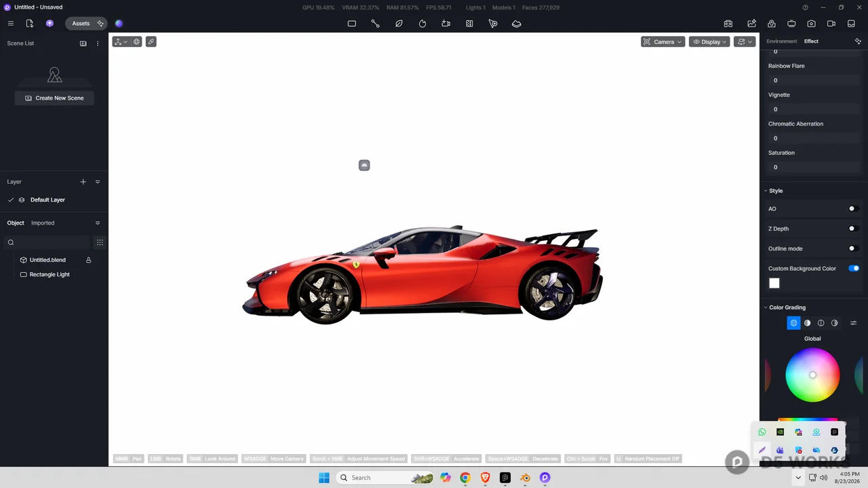This screenshot has width=868, height=488.
Task: Select Global color grading mode button
Action: pyautogui.click(x=793, y=323)
